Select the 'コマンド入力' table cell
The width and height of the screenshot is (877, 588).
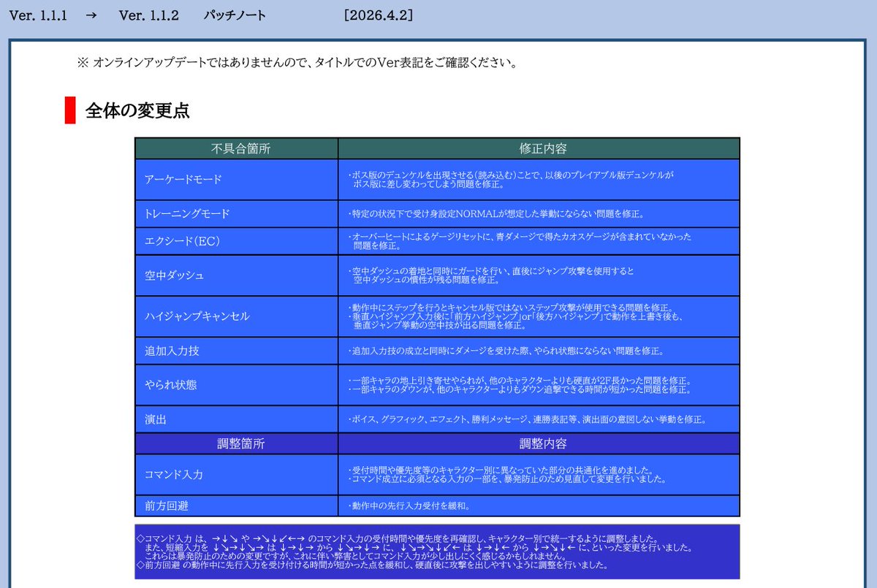[237, 474]
